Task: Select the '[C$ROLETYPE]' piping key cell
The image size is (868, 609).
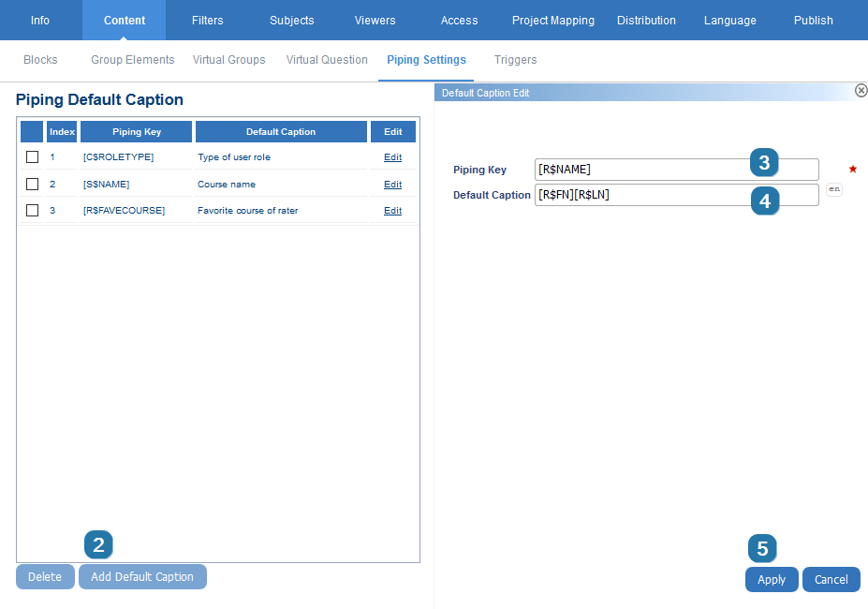Action: click(x=119, y=157)
